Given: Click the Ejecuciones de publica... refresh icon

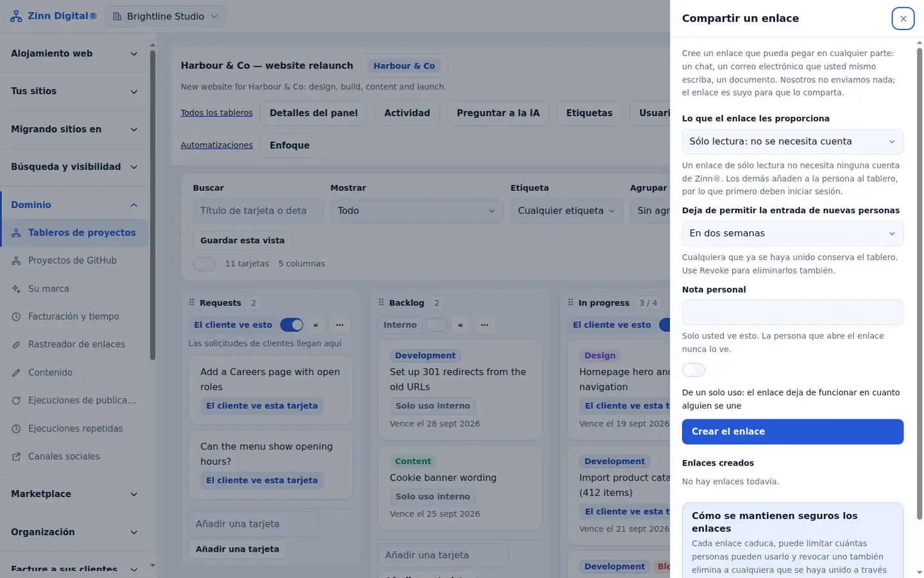Looking at the screenshot, I should click(x=16, y=401).
